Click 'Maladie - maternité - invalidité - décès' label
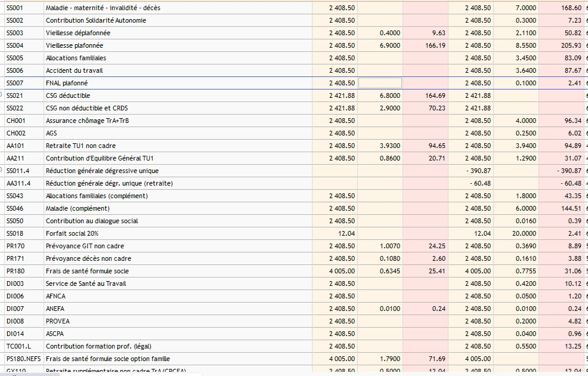588x376 pixels. [x=103, y=8]
